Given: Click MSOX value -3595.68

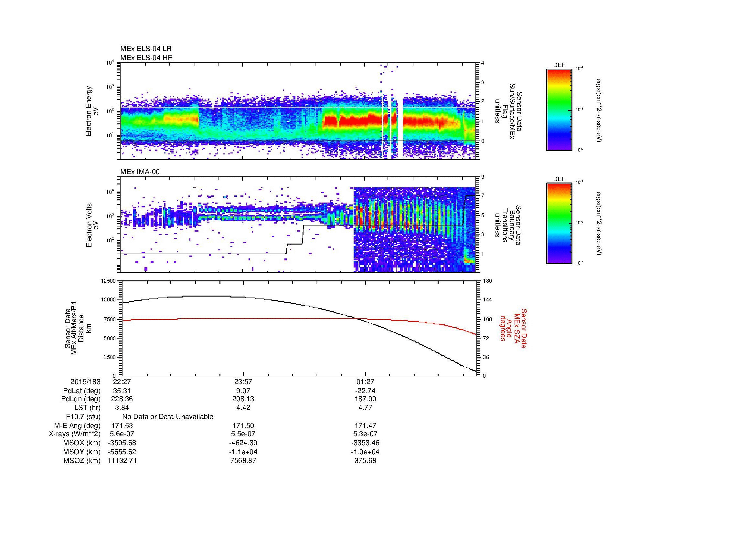Looking at the screenshot, I should click(x=122, y=443).
